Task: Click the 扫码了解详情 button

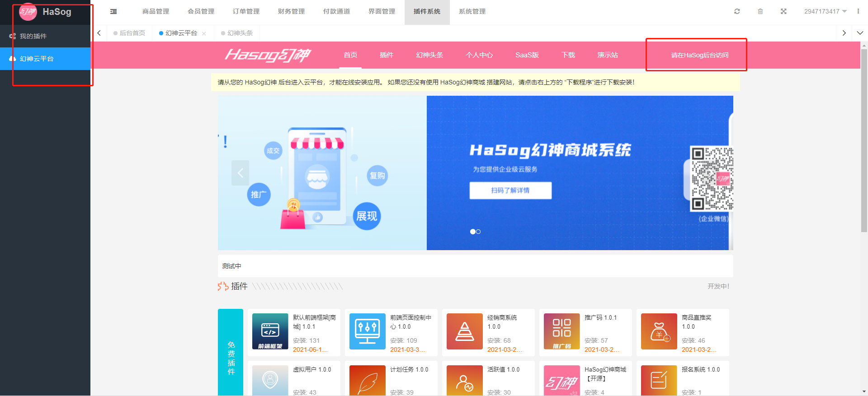Action: pos(510,191)
